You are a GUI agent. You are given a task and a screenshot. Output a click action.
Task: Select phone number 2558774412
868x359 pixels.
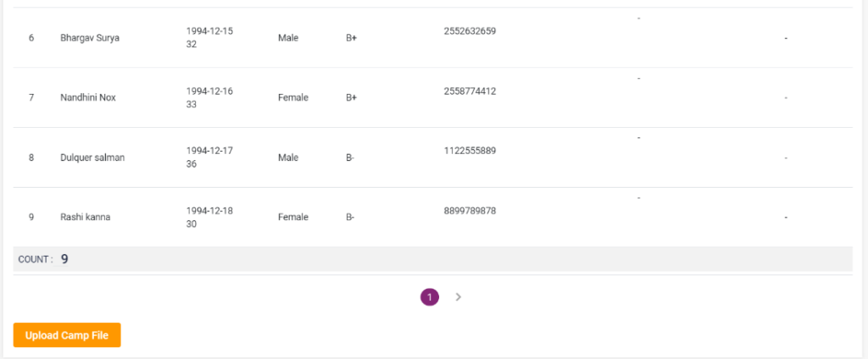click(470, 91)
